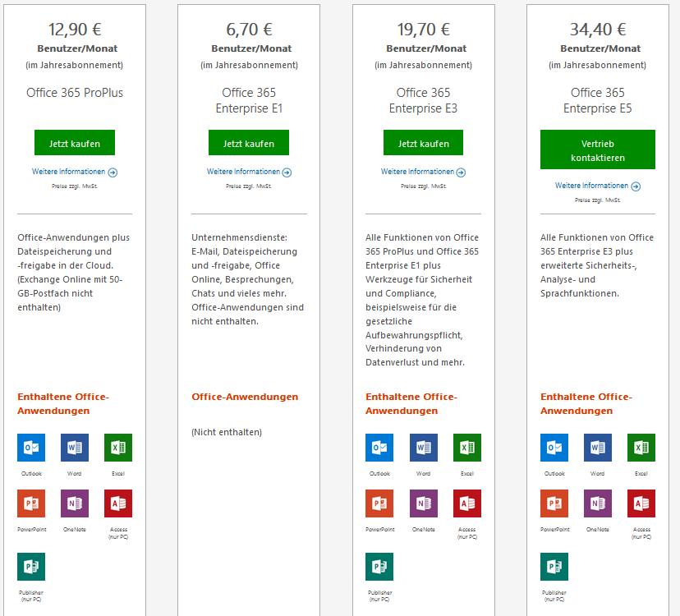Open Weitere Informationen for Enterprise E5
This screenshot has height=616, width=680.
(x=598, y=186)
